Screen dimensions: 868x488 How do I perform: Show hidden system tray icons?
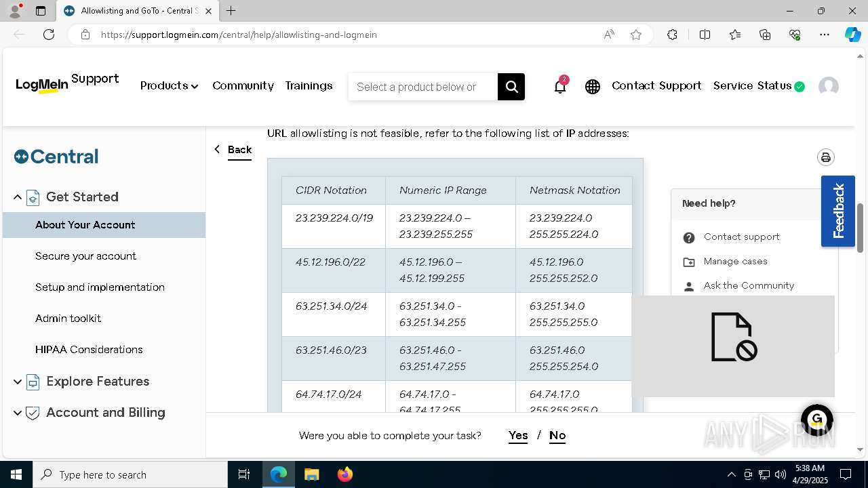731,474
